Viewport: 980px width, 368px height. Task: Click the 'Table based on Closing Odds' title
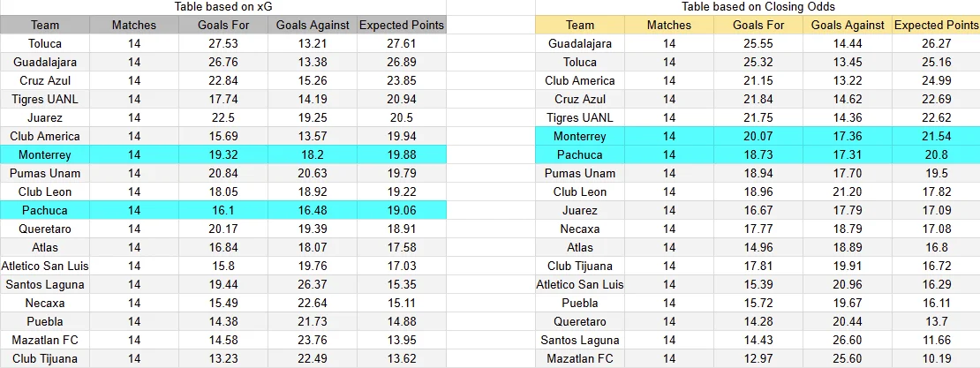pyautogui.click(x=758, y=7)
